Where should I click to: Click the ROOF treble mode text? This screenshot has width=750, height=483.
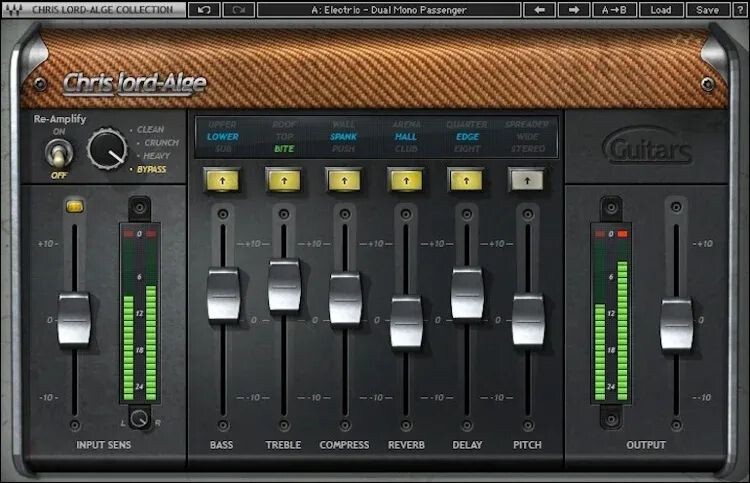tap(284, 125)
